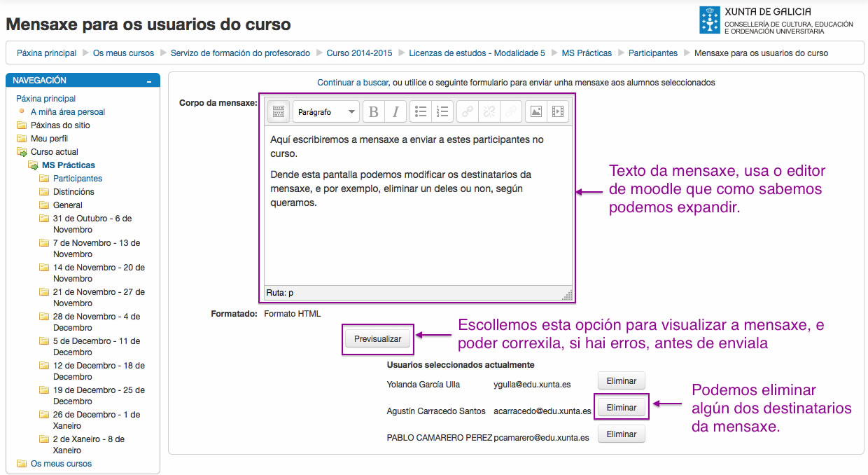Apply italic formatting to the message text
Viewport: 868px width, 475px height.
point(395,111)
